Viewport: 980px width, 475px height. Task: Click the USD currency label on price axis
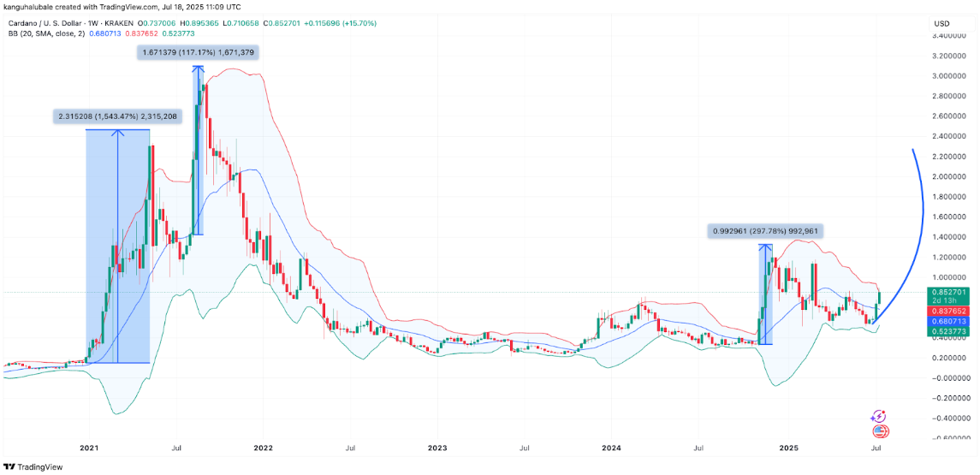[x=941, y=24]
